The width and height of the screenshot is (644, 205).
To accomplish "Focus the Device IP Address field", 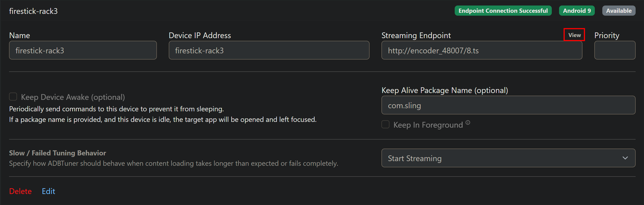I will 269,50.
